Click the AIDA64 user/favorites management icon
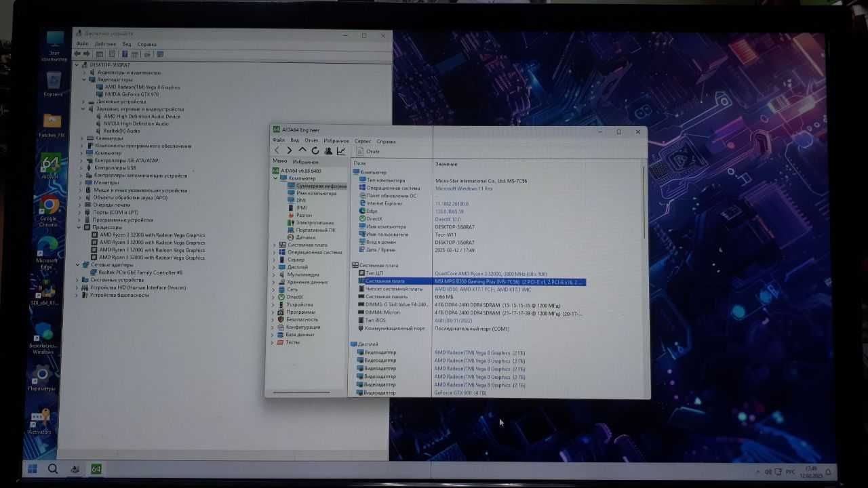 [328, 150]
